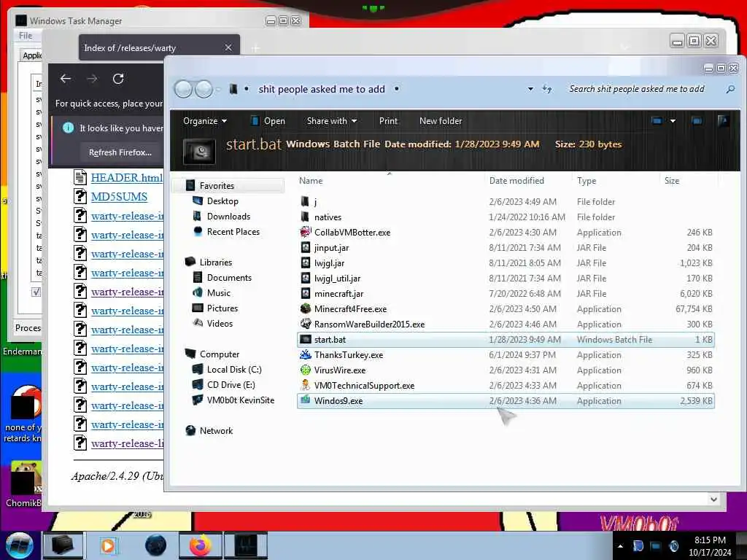
Task: Show hidden tray icons arrow
Action: click(x=620, y=546)
